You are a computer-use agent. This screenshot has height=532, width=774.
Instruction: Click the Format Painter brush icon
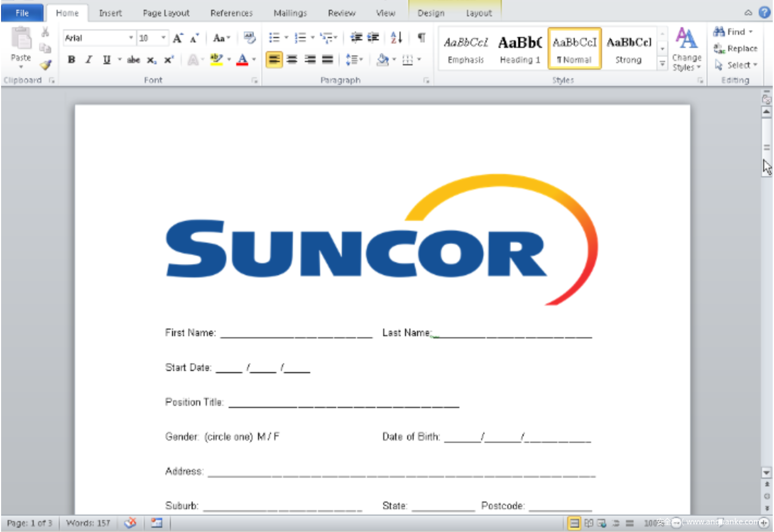(46, 65)
